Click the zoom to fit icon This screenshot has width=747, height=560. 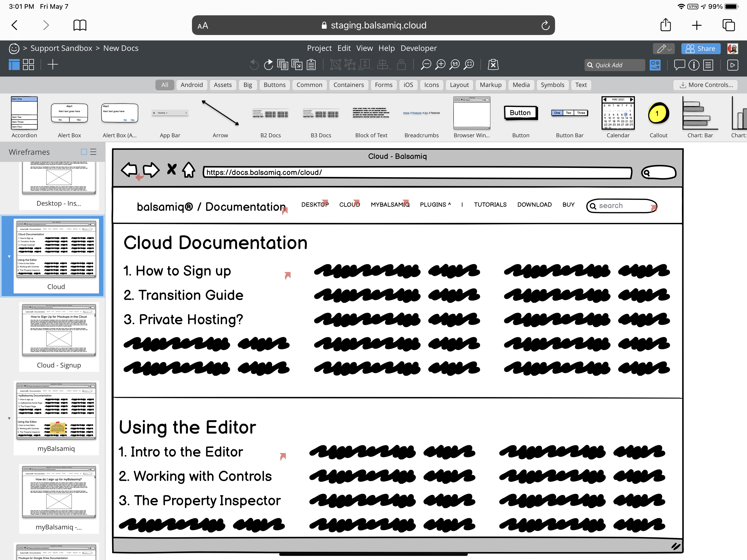(469, 65)
